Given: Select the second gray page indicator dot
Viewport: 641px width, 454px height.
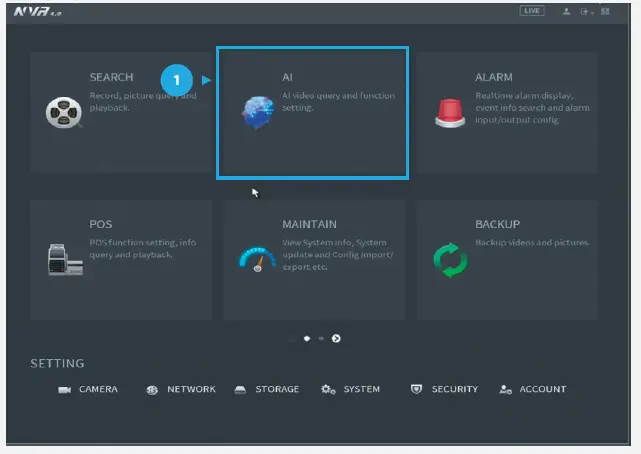Looking at the screenshot, I should click(x=321, y=338).
